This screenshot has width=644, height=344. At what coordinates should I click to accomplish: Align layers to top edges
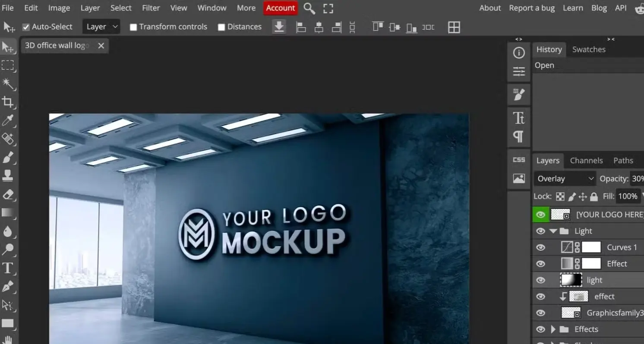click(x=378, y=27)
